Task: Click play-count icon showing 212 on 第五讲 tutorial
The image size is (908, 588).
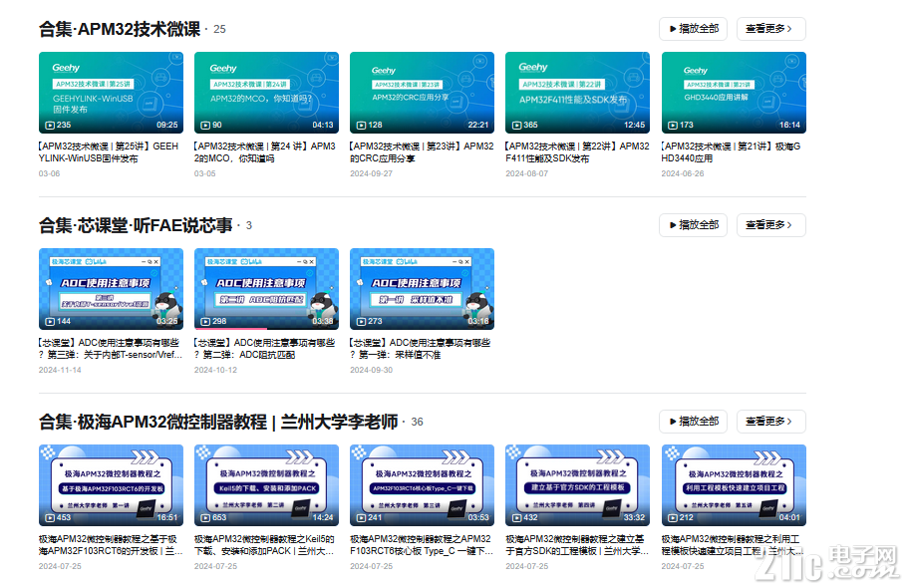Action: 673,518
